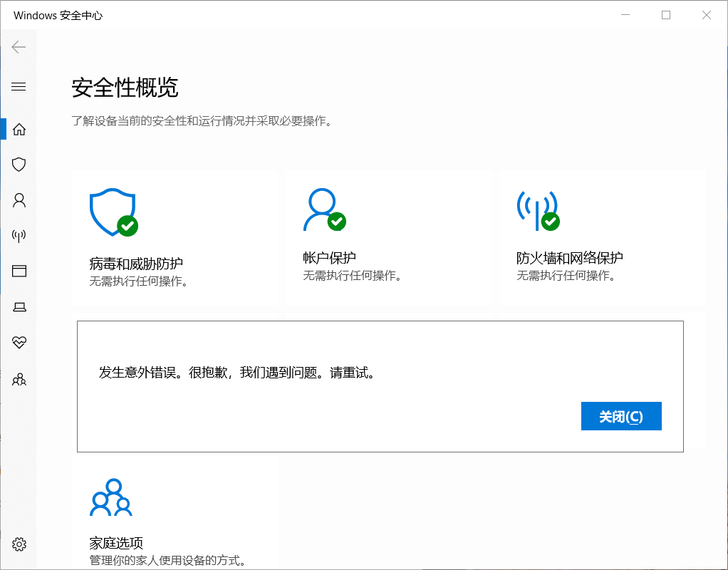This screenshot has height=570, width=728.
Task: Open 帐户保护 tile title
Action: pyautogui.click(x=329, y=258)
